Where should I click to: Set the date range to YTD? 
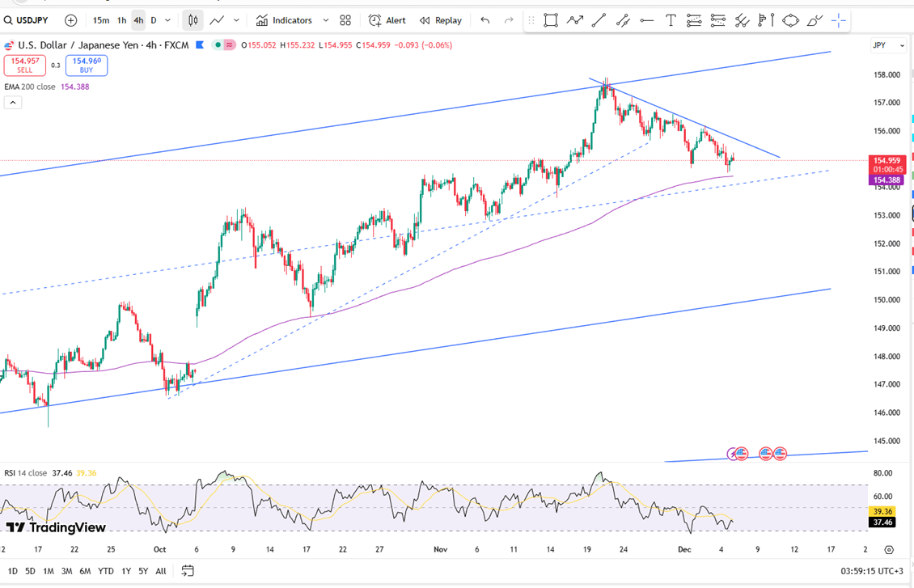click(x=105, y=571)
